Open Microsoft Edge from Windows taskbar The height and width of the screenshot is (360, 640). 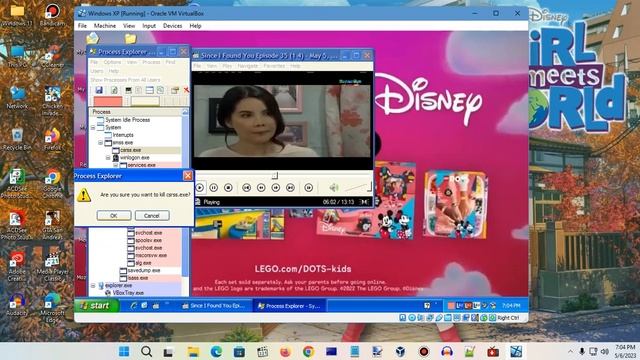(216, 351)
